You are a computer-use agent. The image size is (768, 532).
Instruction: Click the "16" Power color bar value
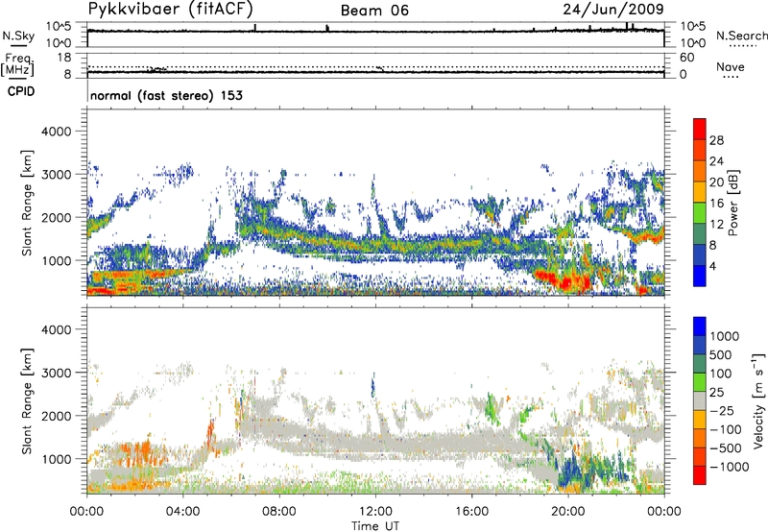pos(716,203)
